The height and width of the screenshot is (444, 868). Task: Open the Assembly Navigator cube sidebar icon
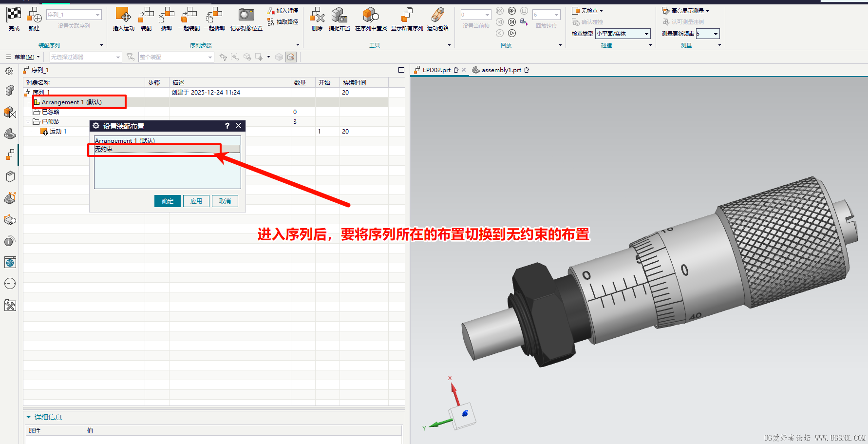tap(10, 91)
